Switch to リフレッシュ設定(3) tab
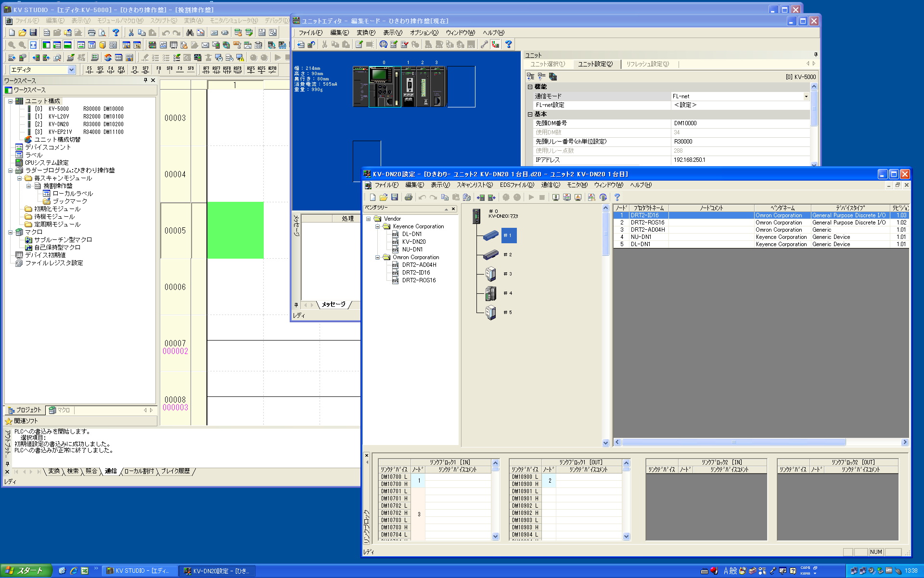 pyautogui.click(x=647, y=64)
